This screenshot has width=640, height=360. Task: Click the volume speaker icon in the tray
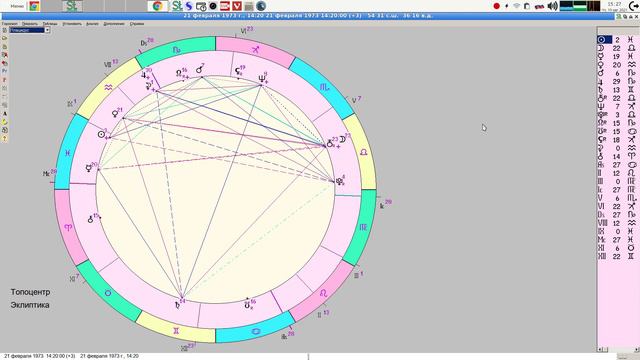553,6
